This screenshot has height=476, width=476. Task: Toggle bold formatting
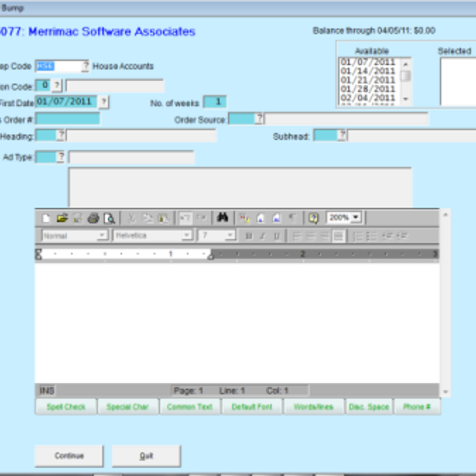(x=248, y=236)
